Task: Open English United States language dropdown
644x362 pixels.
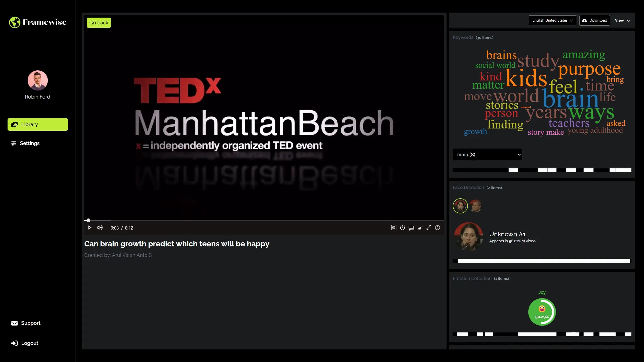Action: tap(553, 20)
